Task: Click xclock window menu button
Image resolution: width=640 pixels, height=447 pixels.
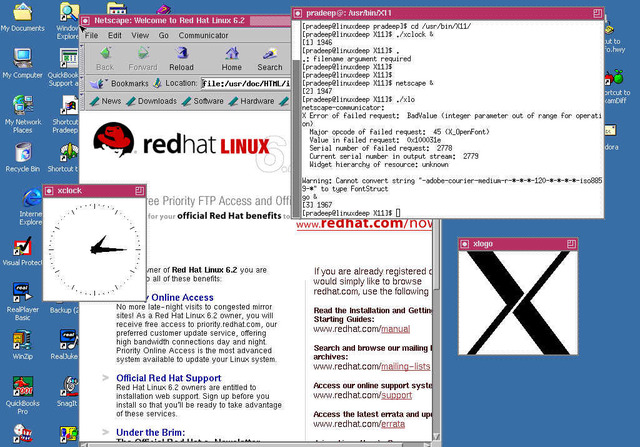Action: (49, 191)
